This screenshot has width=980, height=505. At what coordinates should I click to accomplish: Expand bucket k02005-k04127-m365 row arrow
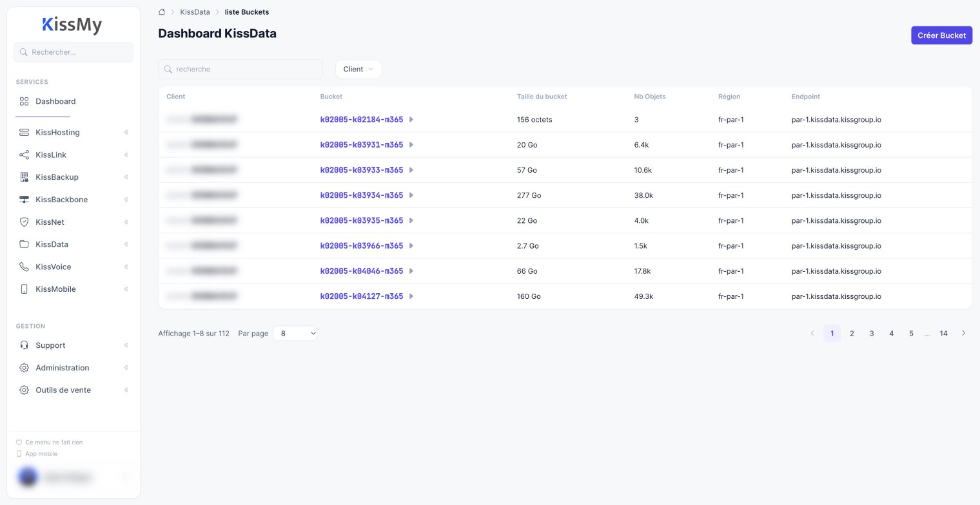pyautogui.click(x=411, y=296)
